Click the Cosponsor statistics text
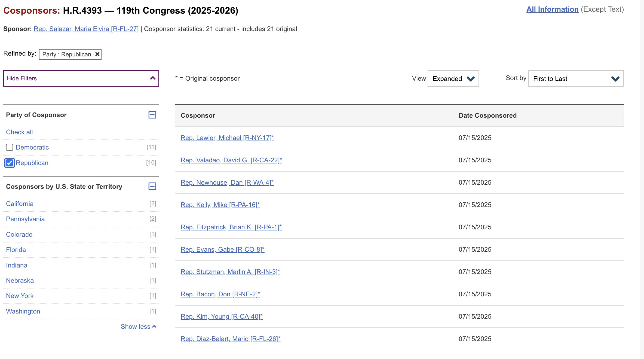This screenshot has width=644, height=359. pos(220,29)
